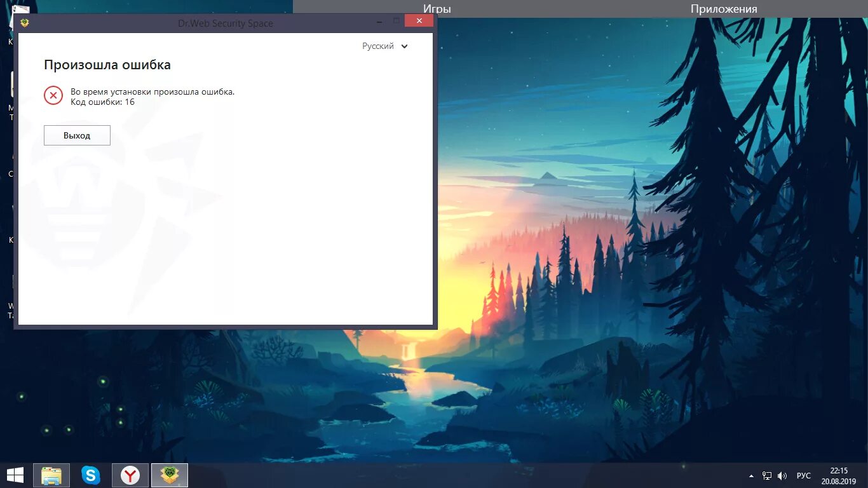Click the volume speaker tray icon
Screen dimensions: 868x488
[782, 475]
